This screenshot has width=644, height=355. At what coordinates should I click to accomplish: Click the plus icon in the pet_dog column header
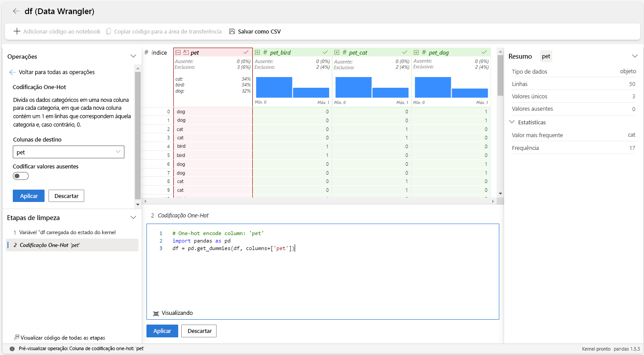point(416,52)
